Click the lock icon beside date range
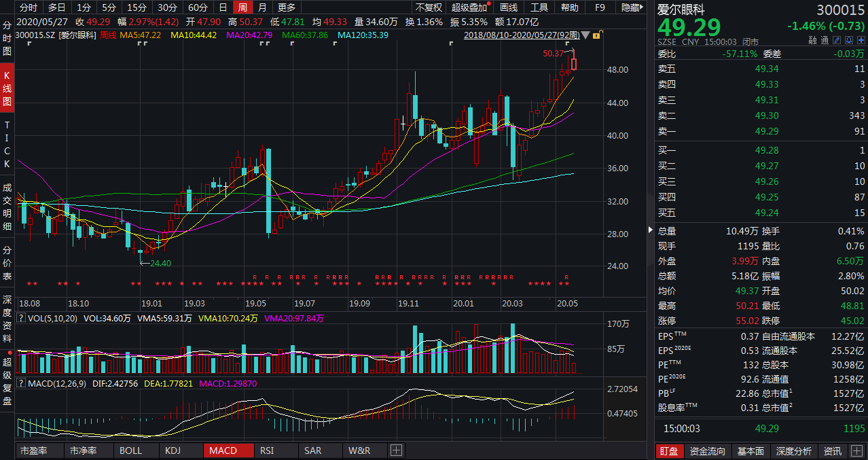Screen dimensions: 868x460 596,35
